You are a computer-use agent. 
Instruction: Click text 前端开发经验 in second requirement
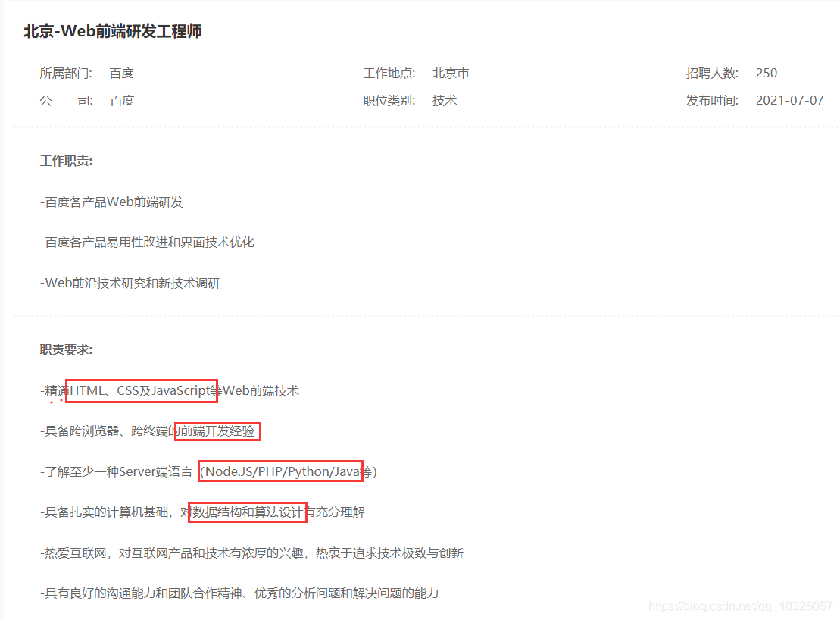(x=217, y=431)
